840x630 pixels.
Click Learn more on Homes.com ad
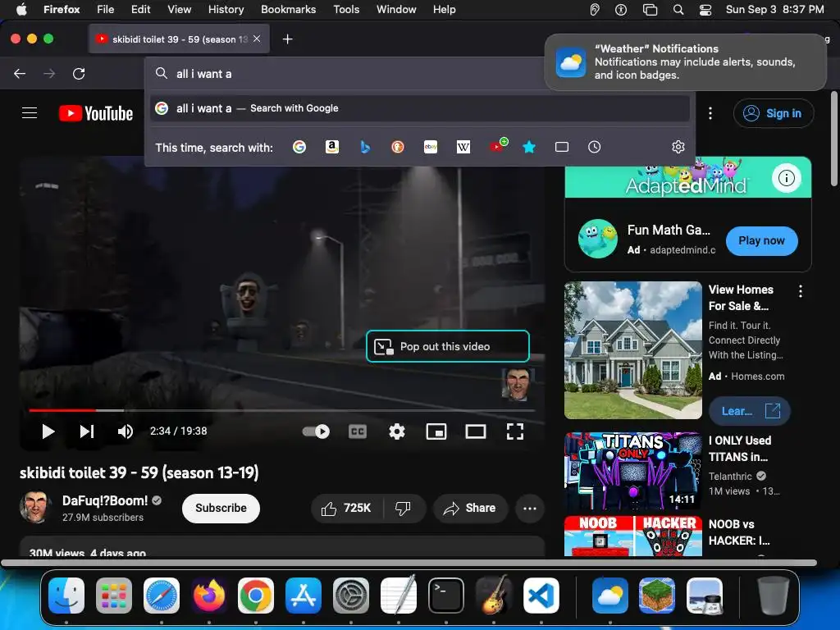point(750,411)
